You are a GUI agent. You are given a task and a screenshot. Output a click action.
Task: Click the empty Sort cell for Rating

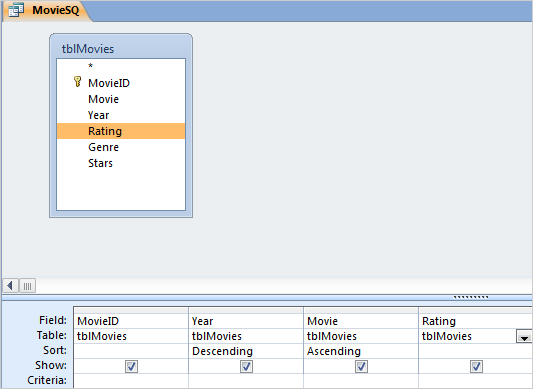476,351
